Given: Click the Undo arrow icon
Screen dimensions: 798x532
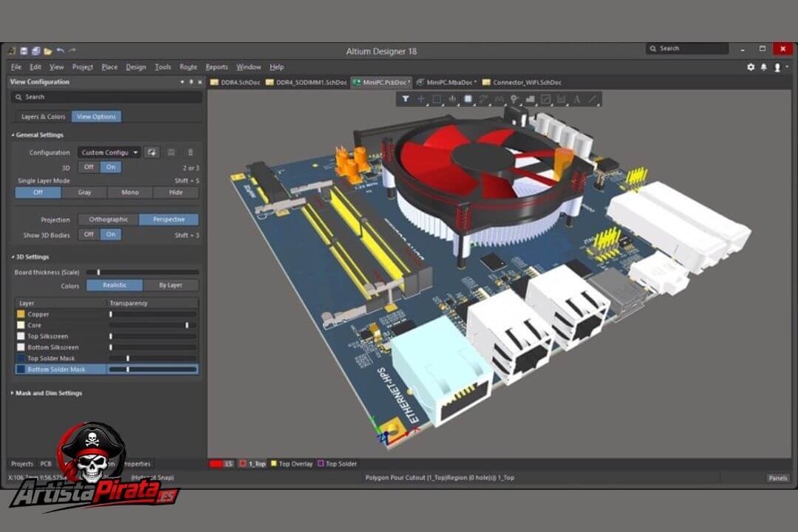Looking at the screenshot, I should point(61,50).
